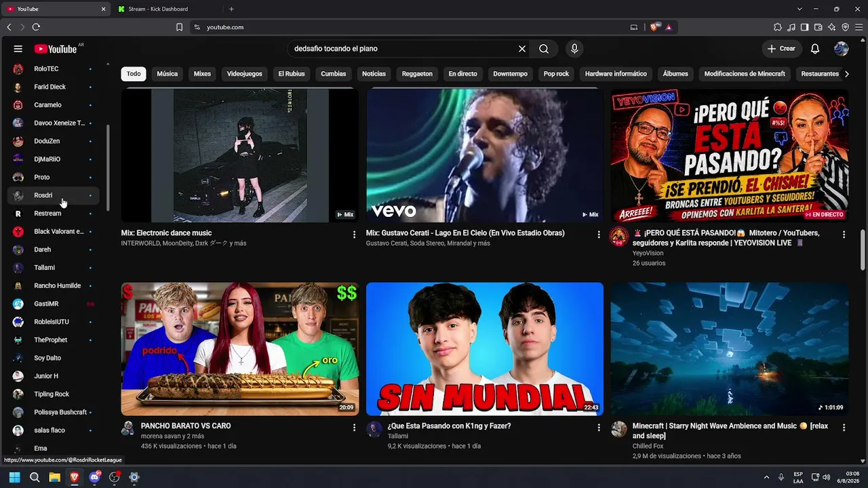
Task: Select the Hardware informático chip
Action: click(x=616, y=74)
